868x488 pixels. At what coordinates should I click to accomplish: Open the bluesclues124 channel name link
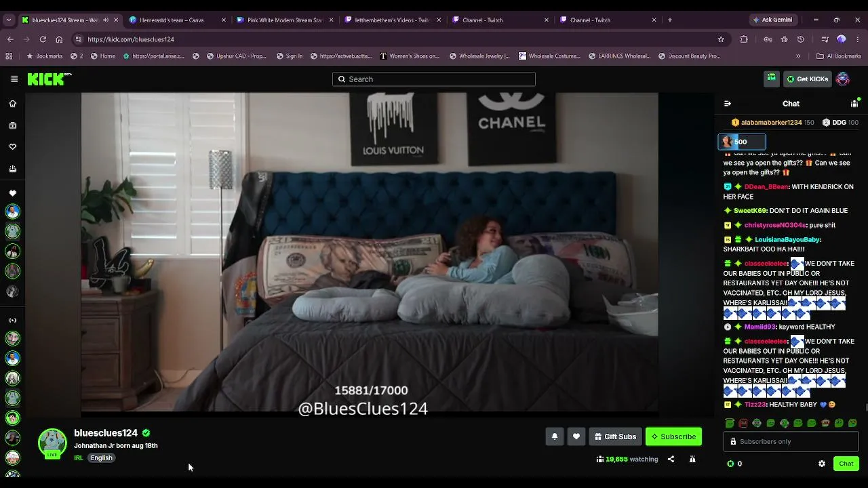tap(106, 433)
